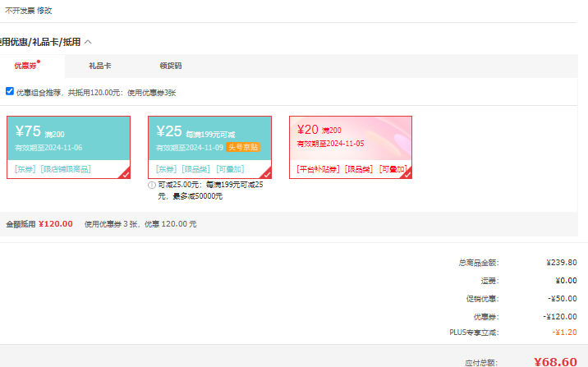Click the 不开发票 invoice status text
Screen dimensions: 588x367
pyautogui.click(x=20, y=11)
